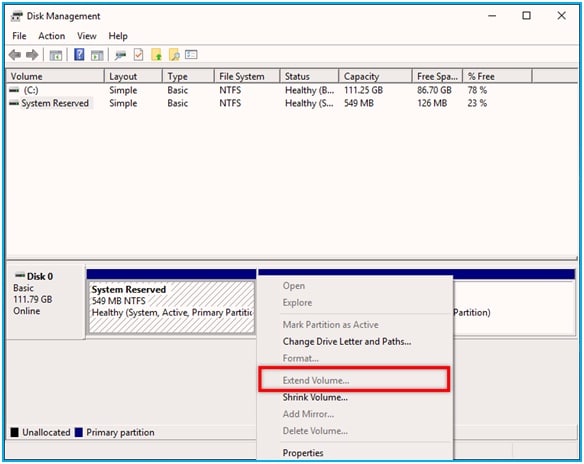Click the drive icon beside (C:) volume
The height and width of the screenshot is (464, 584).
[x=14, y=90]
